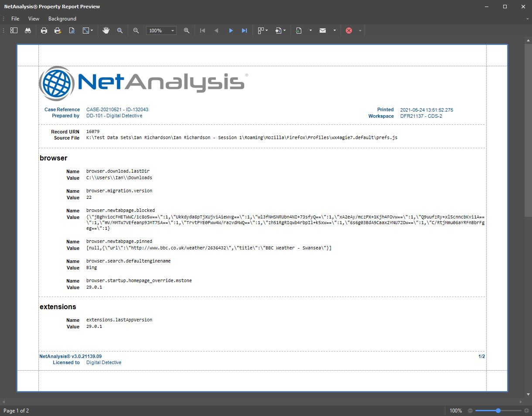This screenshot has height=416, width=532.
Task: Click the Zoom In icon
Action: (x=187, y=31)
